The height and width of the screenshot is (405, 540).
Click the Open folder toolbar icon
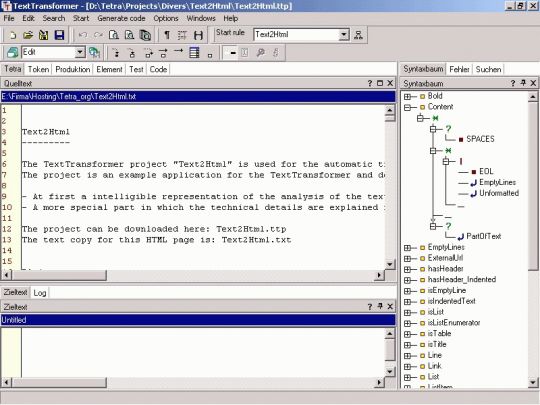pos(28,35)
